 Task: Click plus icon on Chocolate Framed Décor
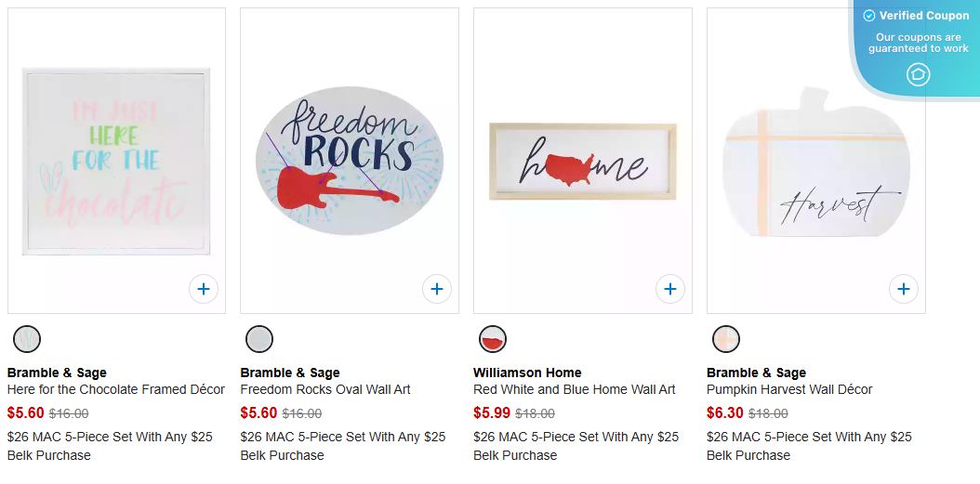[x=204, y=289]
